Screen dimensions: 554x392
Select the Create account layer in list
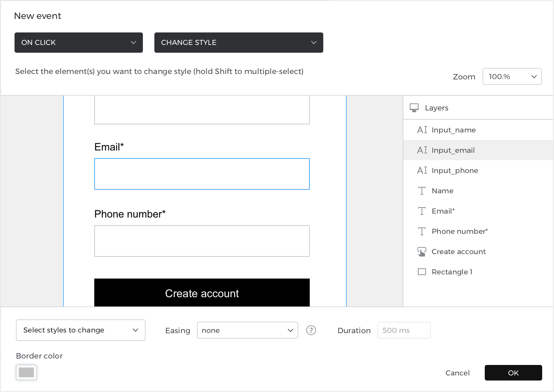coord(478,251)
